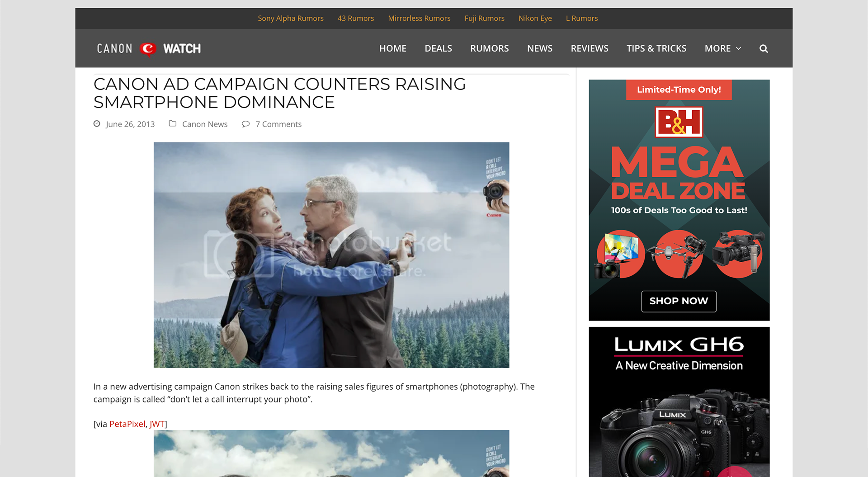This screenshot has height=477, width=868.
Task: Click the Canon Watch logo
Action: coord(149,48)
